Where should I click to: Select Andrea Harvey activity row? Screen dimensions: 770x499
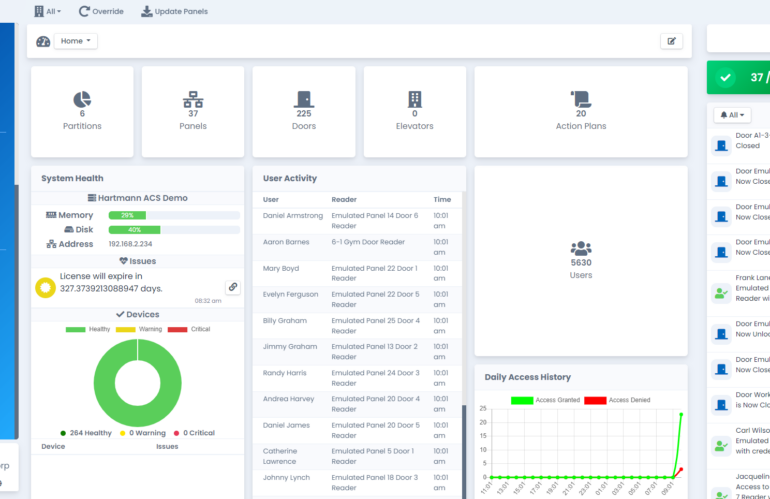tap(357, 404)
